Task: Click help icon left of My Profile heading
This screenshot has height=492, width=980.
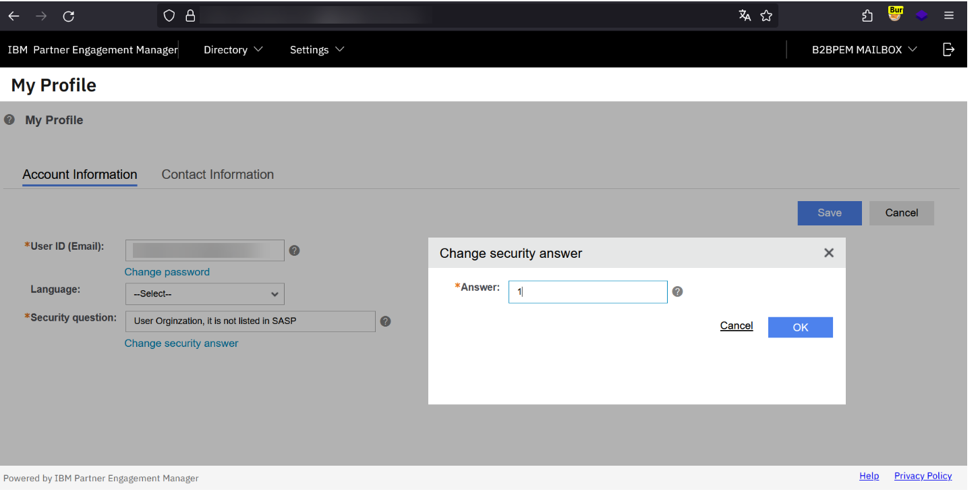Action: pyautogui.click(x=9, y=120)
